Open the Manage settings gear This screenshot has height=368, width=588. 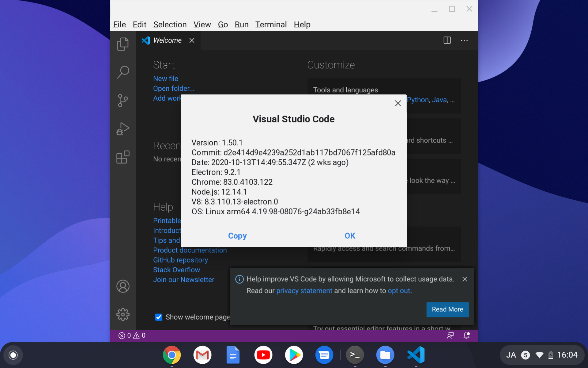pos(123,314)
